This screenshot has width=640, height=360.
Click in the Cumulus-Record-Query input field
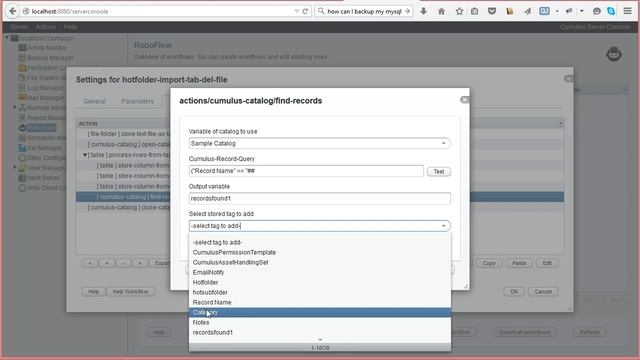[306, 171]
